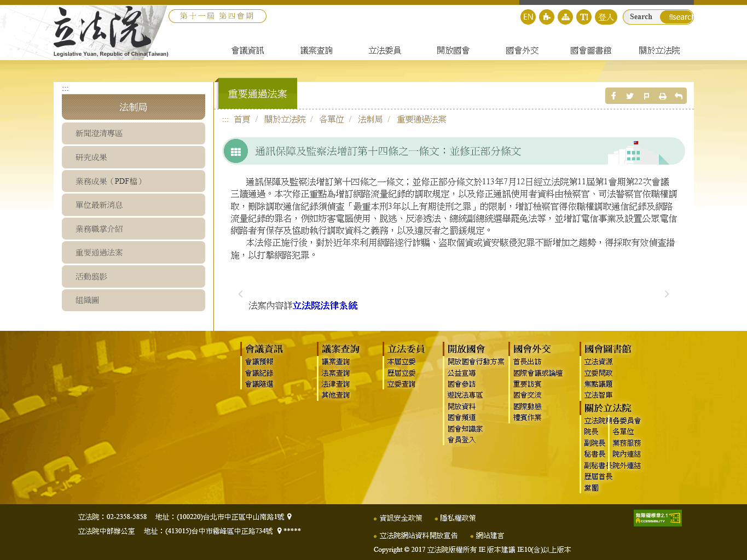Switch site language with EN icon
Viewport: 747px width, 560px height.
[528, 17]
